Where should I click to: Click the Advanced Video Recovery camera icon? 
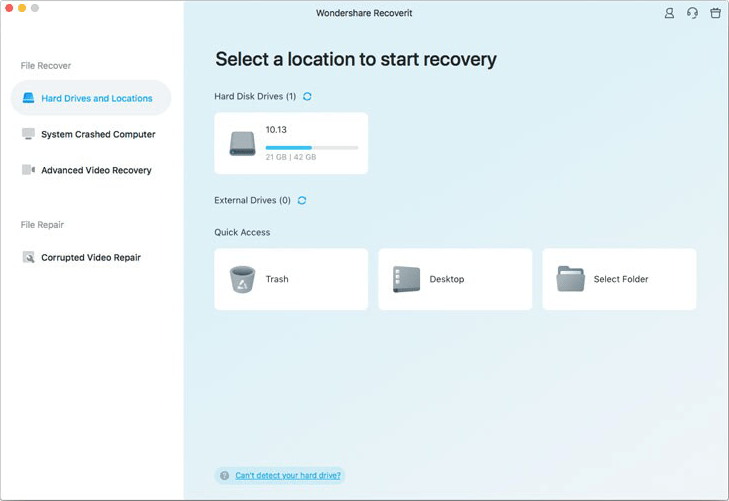[x=28, y=170]
